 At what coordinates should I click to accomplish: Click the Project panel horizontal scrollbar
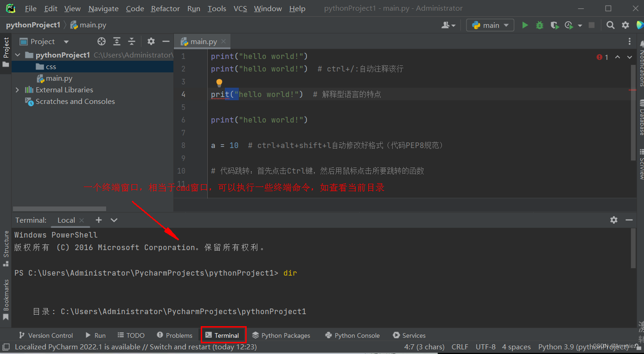pos(59,209)
